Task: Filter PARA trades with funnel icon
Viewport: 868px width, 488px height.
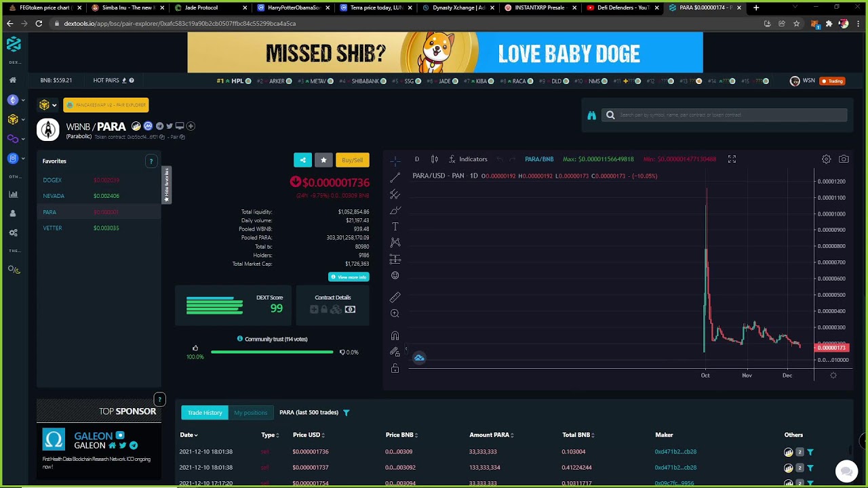Action: 346,413
